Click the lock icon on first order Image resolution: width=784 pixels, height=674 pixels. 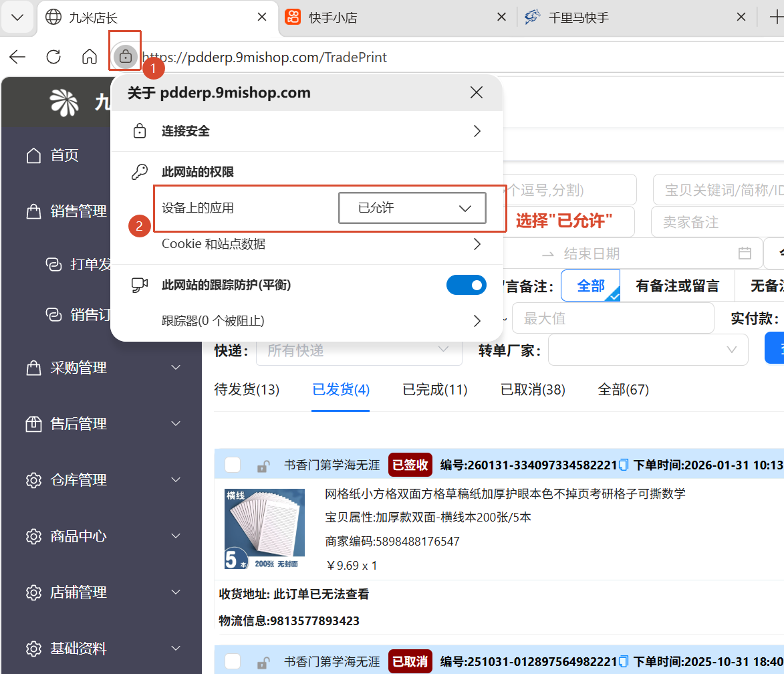pyautogui.click(x=264, y=466)
